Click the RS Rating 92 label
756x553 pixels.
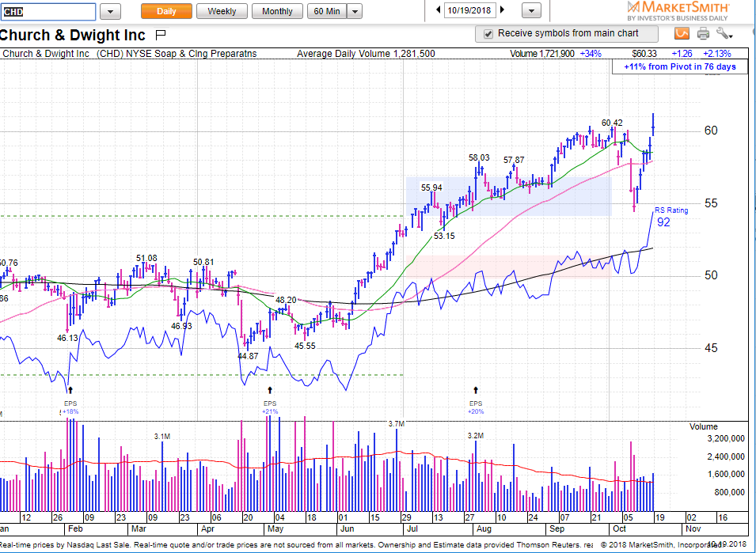point(671,217)
